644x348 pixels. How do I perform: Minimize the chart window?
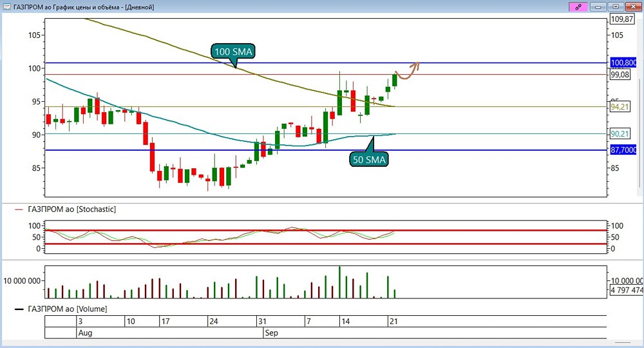point(598,6)
